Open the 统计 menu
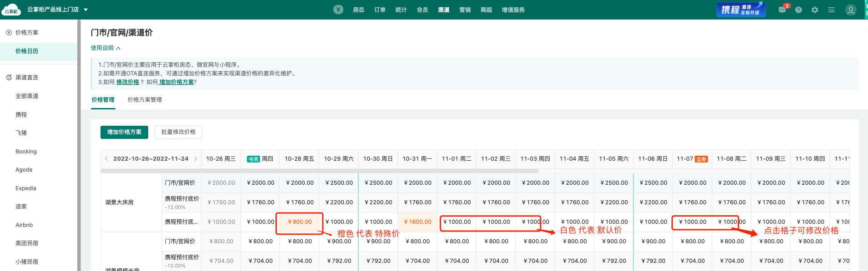 pyautogui.click(x=401, y=10)
